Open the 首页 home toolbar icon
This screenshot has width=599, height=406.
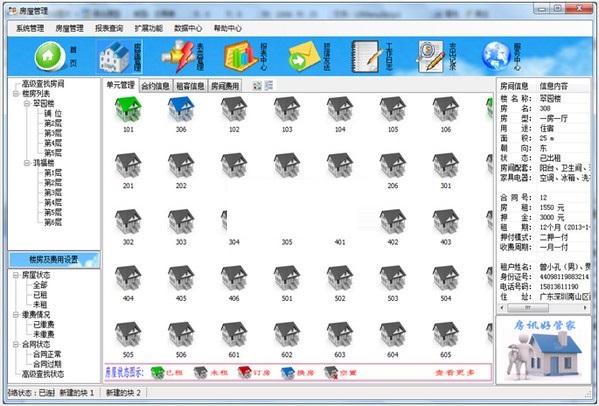[x=50, y=57]
